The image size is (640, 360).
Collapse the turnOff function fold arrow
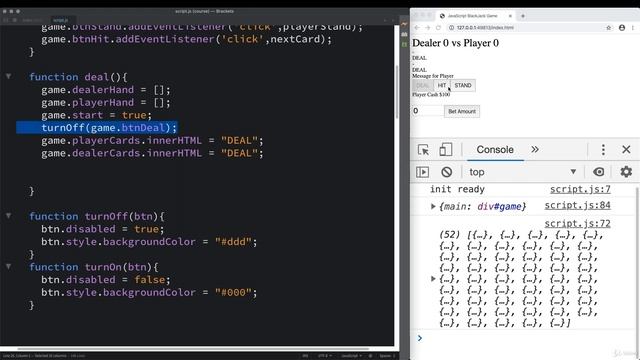8,216
